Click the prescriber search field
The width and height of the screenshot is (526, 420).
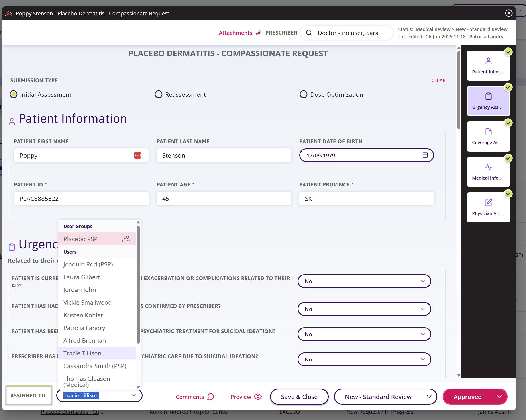(x=347, y=33)
